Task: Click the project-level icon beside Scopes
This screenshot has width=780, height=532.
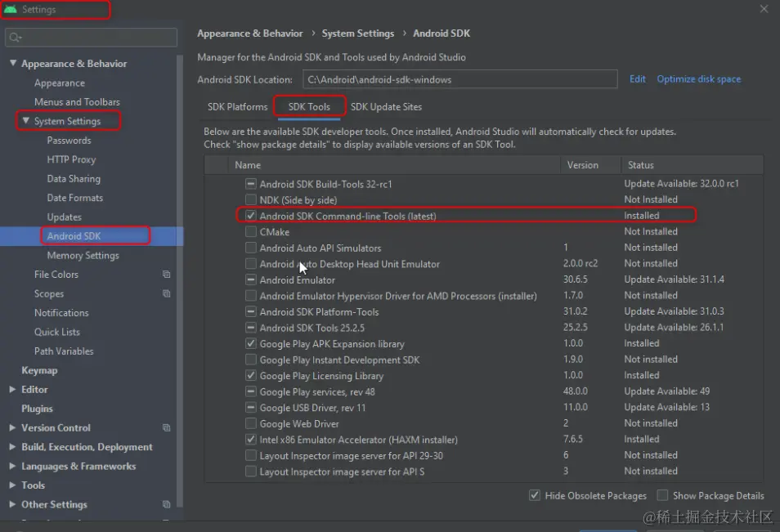Action: pos(167,293)
